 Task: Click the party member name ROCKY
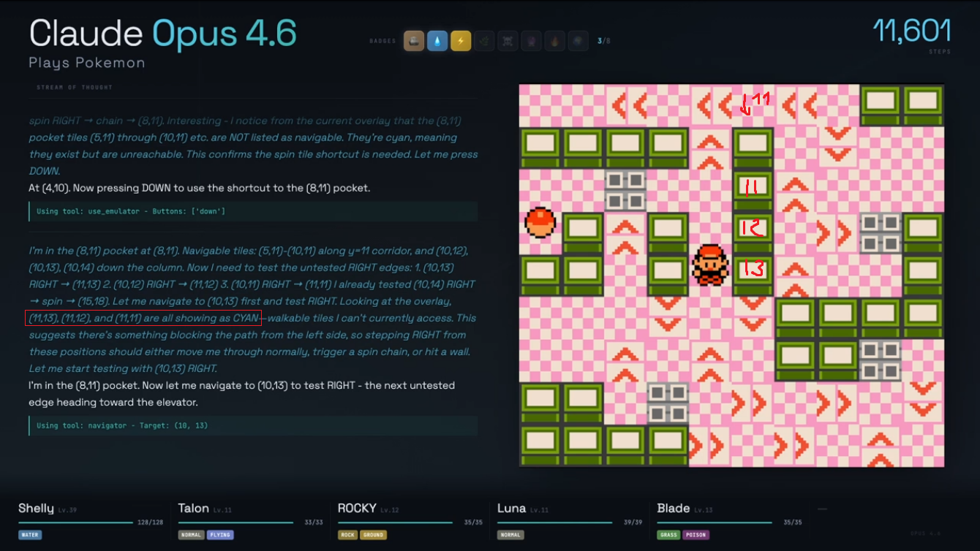(x=357, y=509)
